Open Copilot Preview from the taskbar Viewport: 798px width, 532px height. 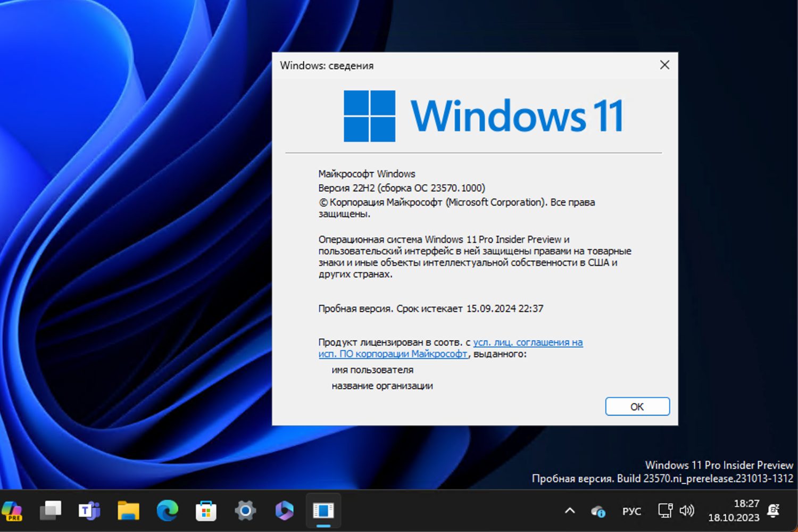pos(12,511)
